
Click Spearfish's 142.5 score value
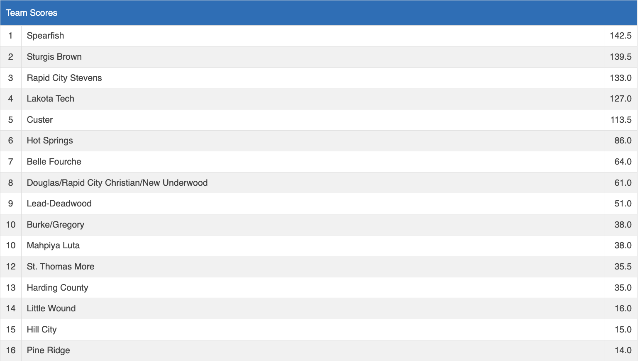[620, 36]
